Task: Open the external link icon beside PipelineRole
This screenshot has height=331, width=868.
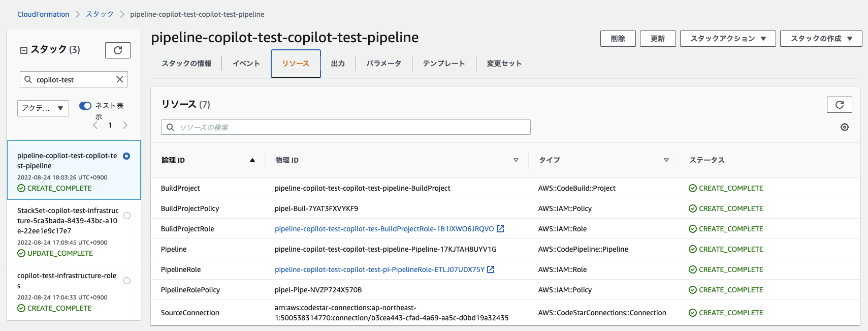Action: (491, 269)
